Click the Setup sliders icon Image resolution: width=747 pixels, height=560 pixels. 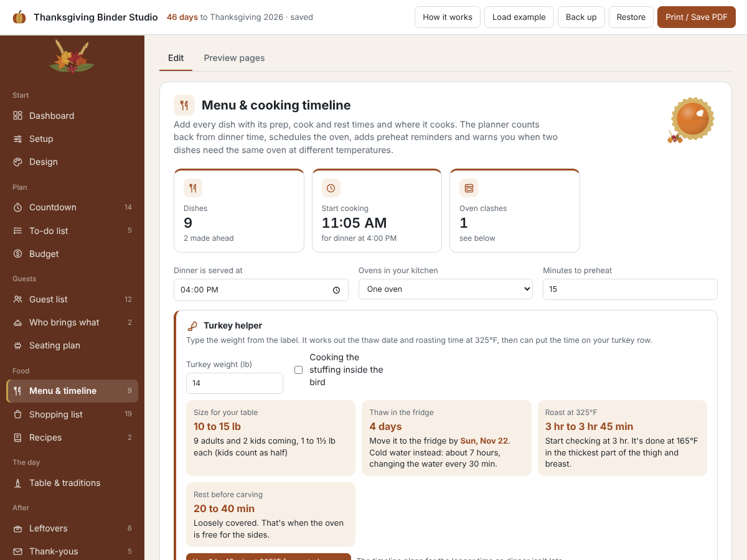17,139
